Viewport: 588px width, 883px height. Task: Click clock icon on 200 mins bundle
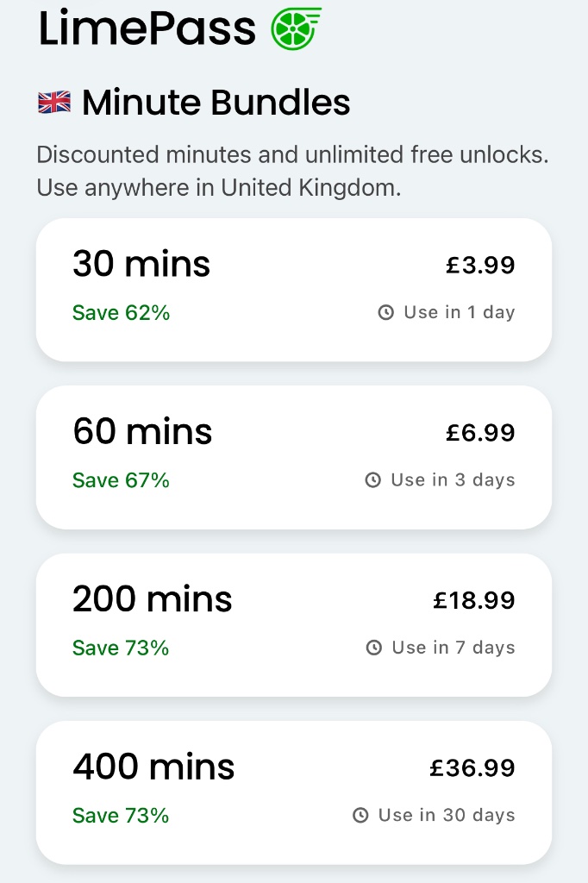point(374,648)
